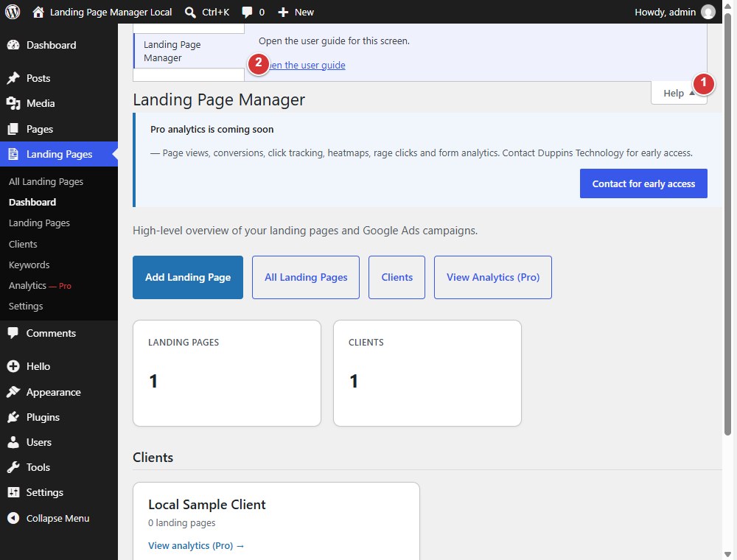This screenshot has width=737, height=560.
Task: Open Clients submenu item
Action: [23, 244]
